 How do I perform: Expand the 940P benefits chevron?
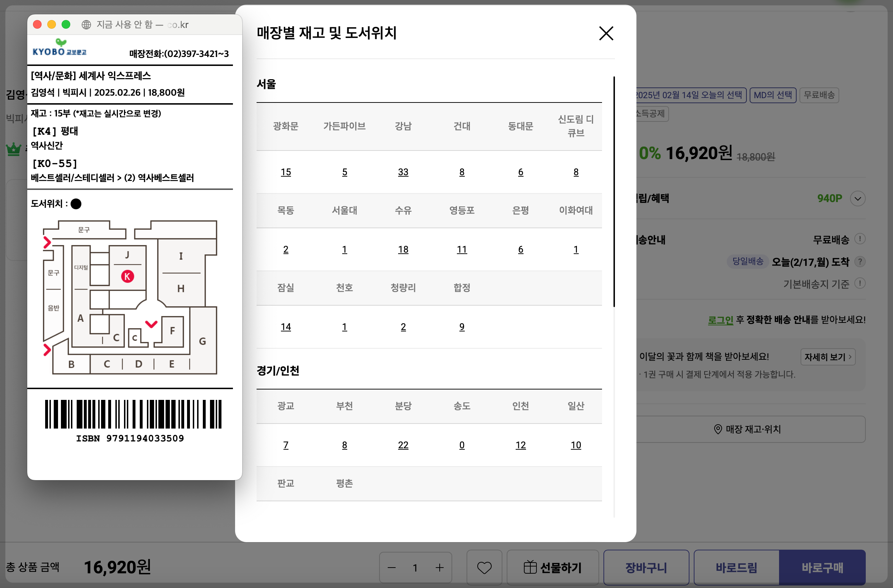coord(858,199)
